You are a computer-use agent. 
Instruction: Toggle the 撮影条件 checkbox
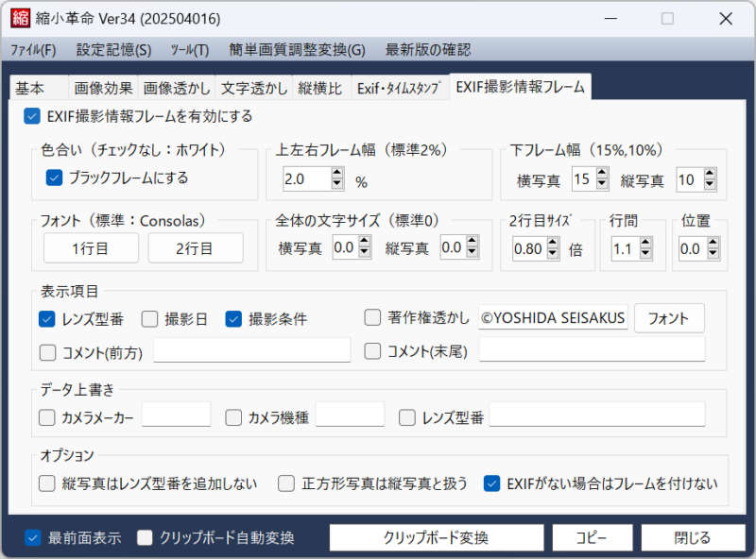[x=233, y=319]
